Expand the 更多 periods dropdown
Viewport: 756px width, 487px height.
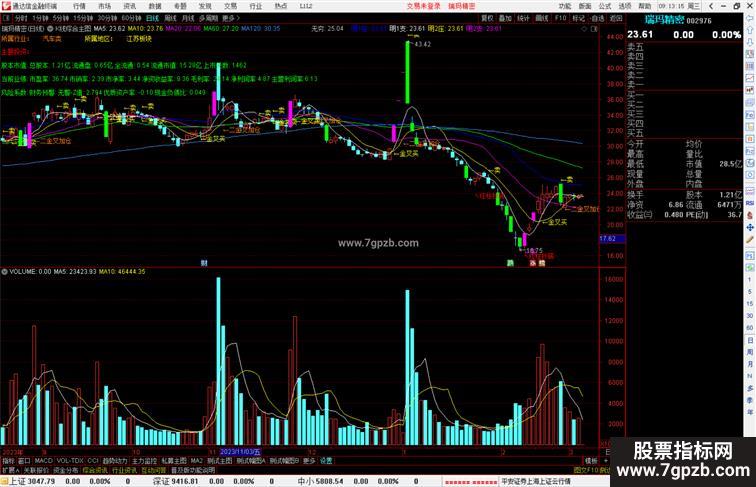click(230, 18)
